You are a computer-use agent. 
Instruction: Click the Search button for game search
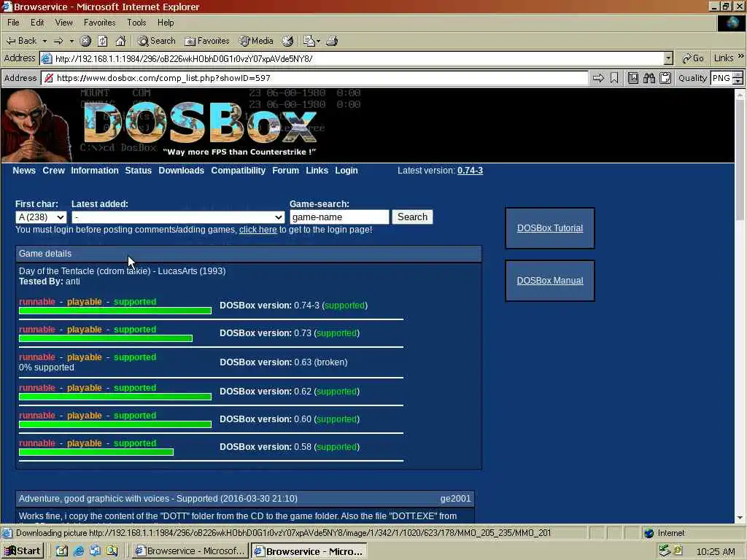click(x=413, y=217)
